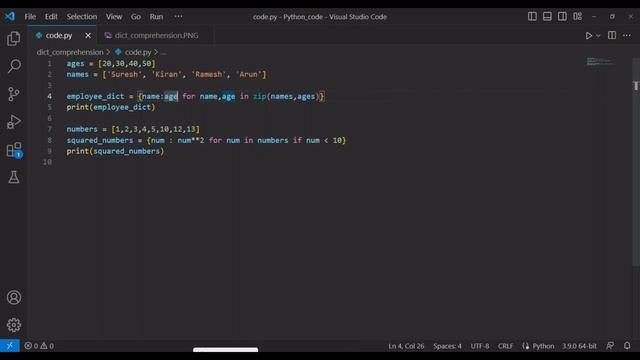This screenshot has width=640, height=360.
Task: Open the Search view
Action: pos(13,66)
